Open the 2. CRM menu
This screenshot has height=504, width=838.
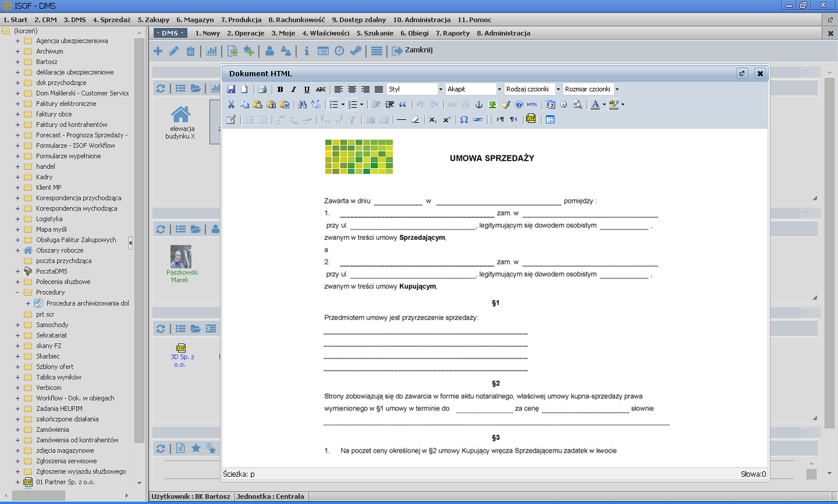(x=45, y=20)
